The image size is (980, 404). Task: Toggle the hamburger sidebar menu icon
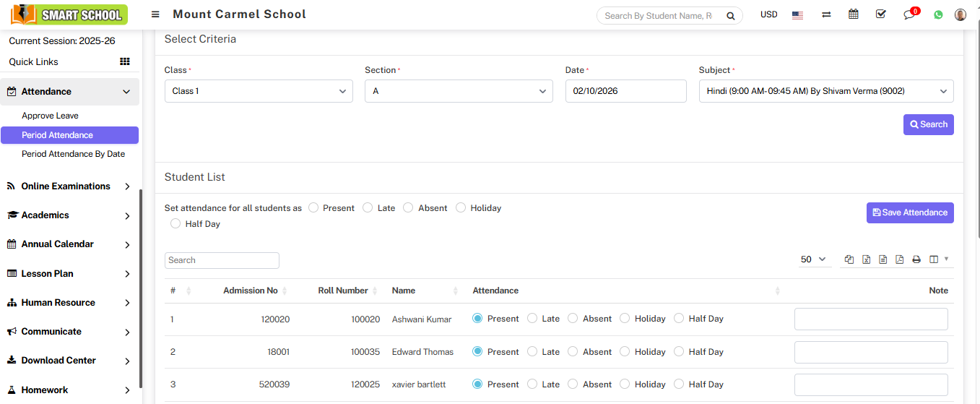[155, 14]
